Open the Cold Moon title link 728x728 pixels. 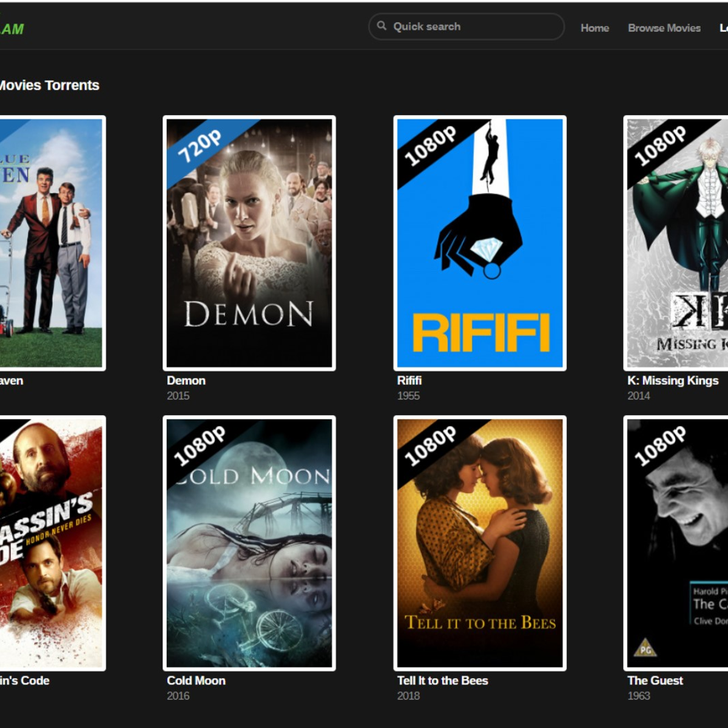tap(195, 681)
